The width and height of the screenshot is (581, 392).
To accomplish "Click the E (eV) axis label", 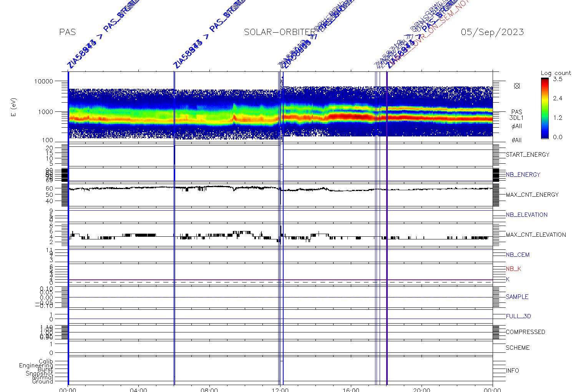I will click(14, 108).
